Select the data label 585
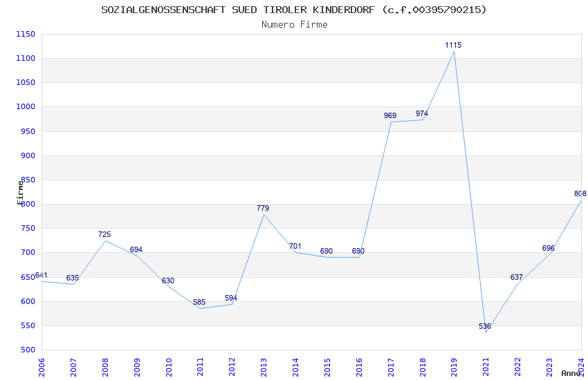Image resolution: width=588 pixels, height=380 pixels. click(199, 303)
